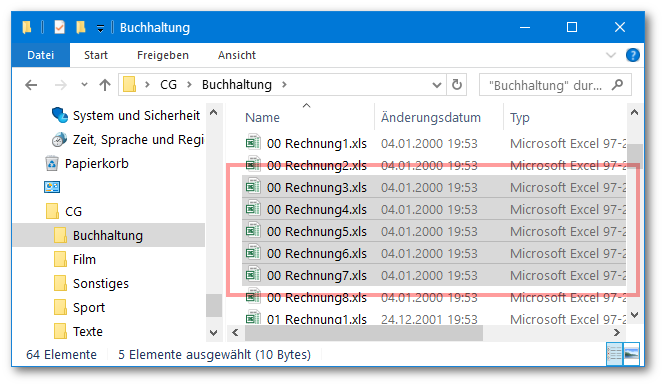Viewport: 664px width, 386px height.
Task: Open Papierkorb in the navigation pane
Action: click(x=97, y=163)
